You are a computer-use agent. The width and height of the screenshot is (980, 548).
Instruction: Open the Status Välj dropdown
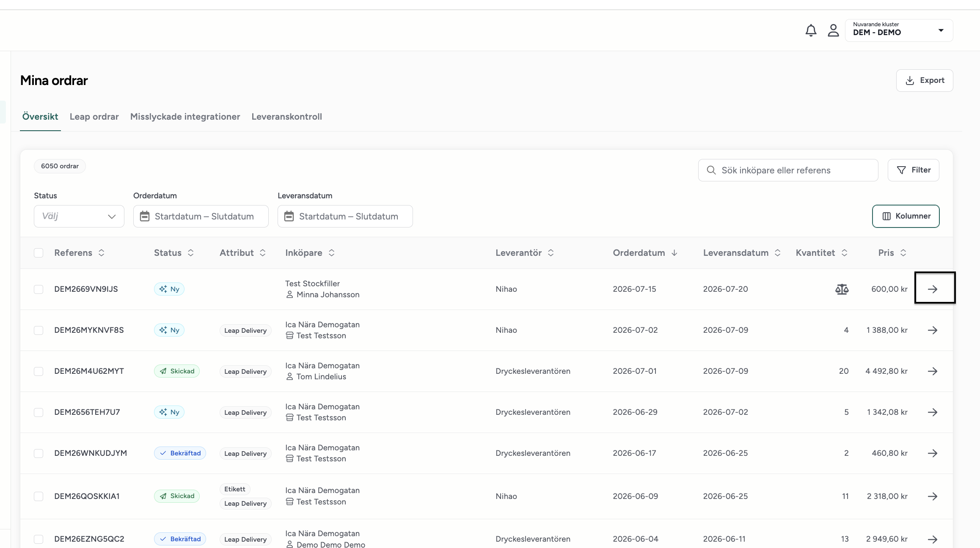pyautogui.click(x=79, y=216)
